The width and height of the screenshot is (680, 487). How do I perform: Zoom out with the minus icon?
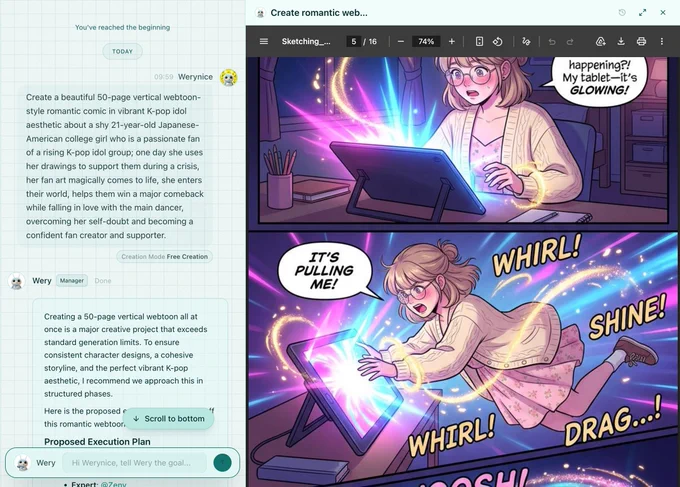401,41
